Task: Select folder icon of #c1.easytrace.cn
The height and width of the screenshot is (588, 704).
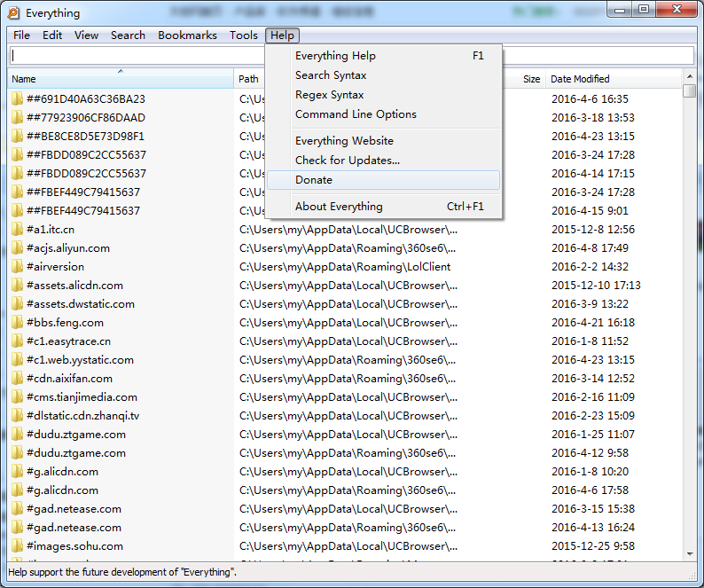Action: coord(17,341)
